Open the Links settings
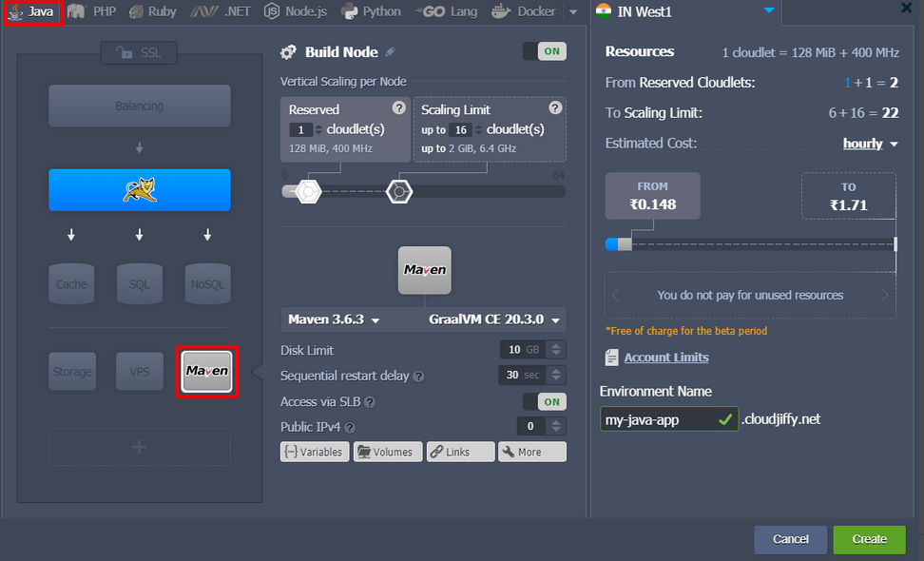924x561 pixels. coord(461,452)
